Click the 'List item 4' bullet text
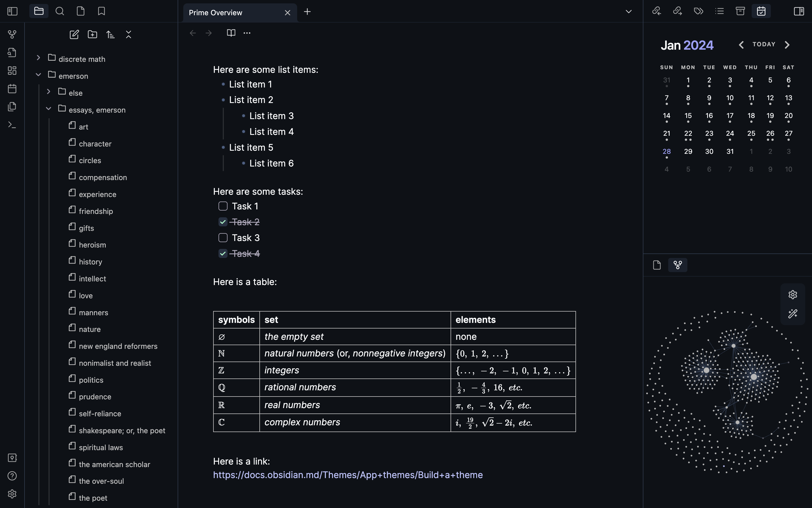 [x=272, y=132]
